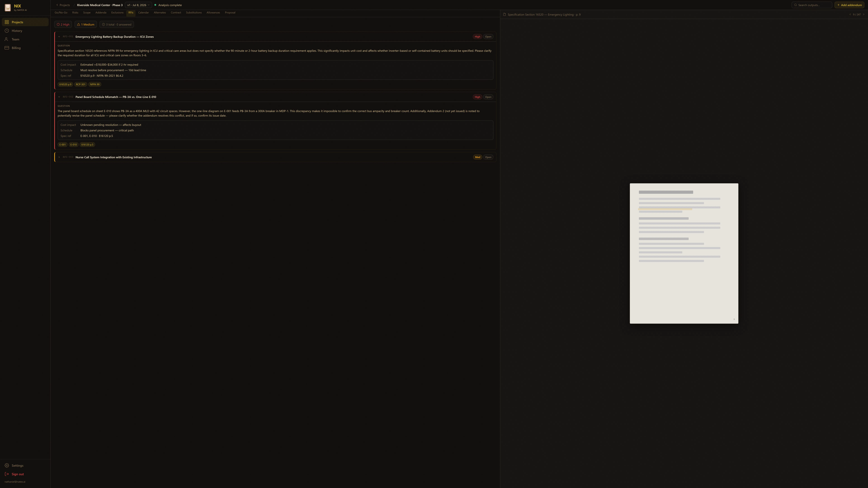
Task: Switch to the Risks tab
Action: point(75,13)
